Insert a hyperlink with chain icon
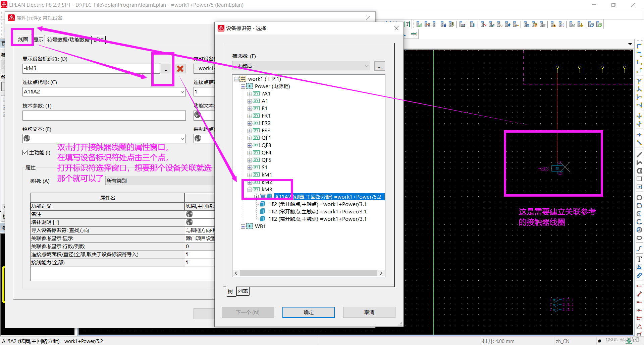 [x=639, y=275]
